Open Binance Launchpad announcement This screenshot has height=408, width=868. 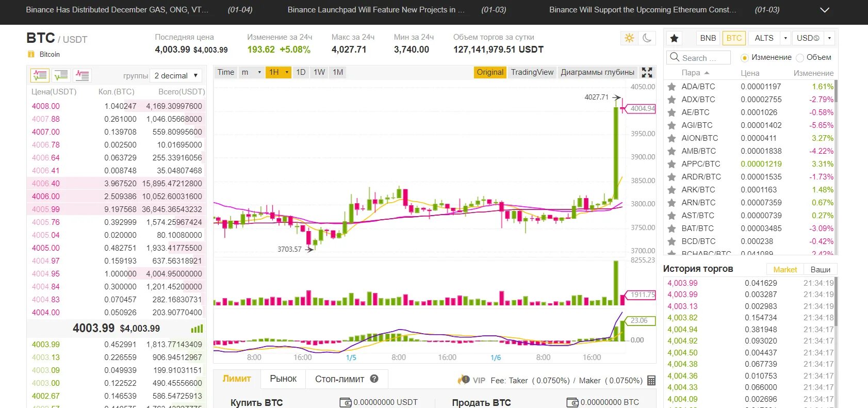point(376,10)
